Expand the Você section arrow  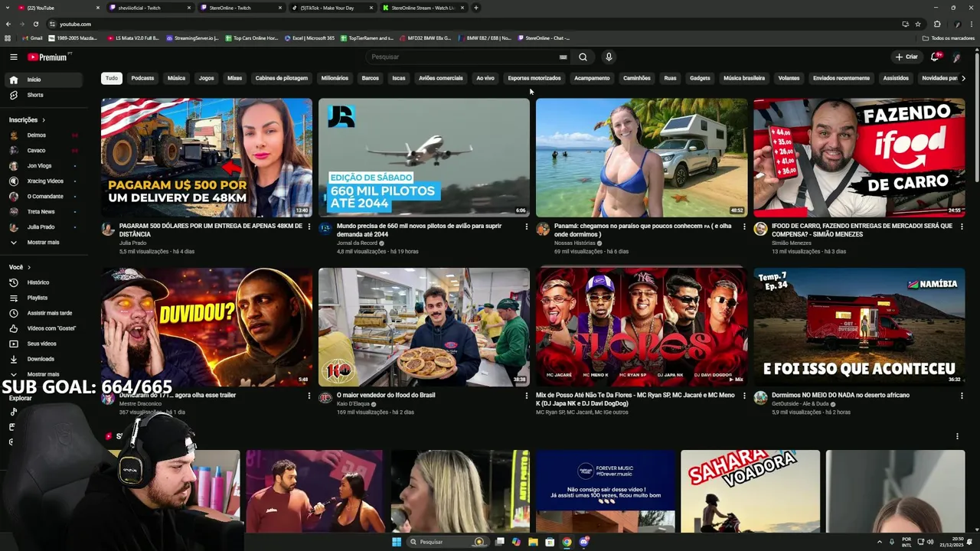[x=29, y=267]
